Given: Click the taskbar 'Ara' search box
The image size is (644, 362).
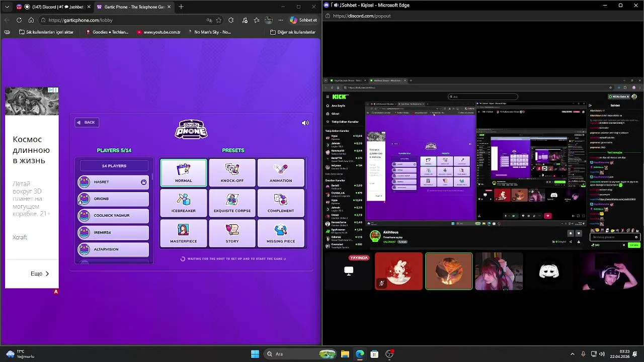Looking at the screenshot, I should click(x=299, y=354).
